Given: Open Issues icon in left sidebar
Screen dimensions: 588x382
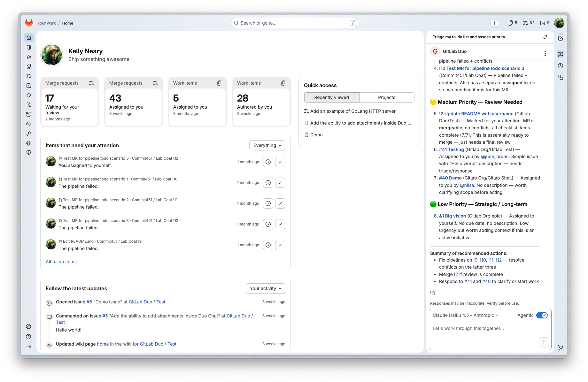Looking at the screenshot, I should [x=29, y=66].
